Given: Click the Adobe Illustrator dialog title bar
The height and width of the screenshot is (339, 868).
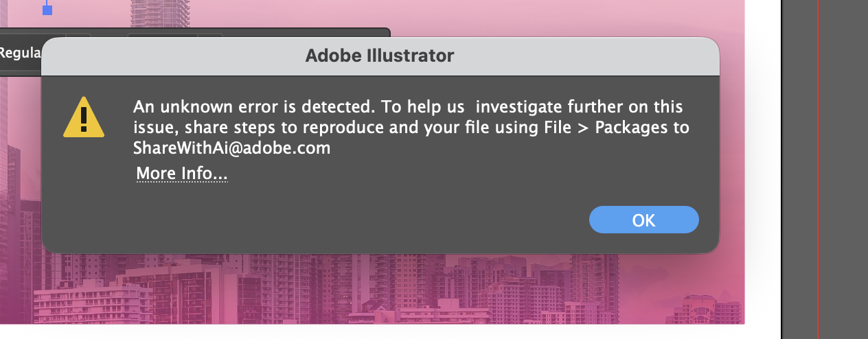Looking at the screenshot, I should pyautogui.click(x=380, y=56).
